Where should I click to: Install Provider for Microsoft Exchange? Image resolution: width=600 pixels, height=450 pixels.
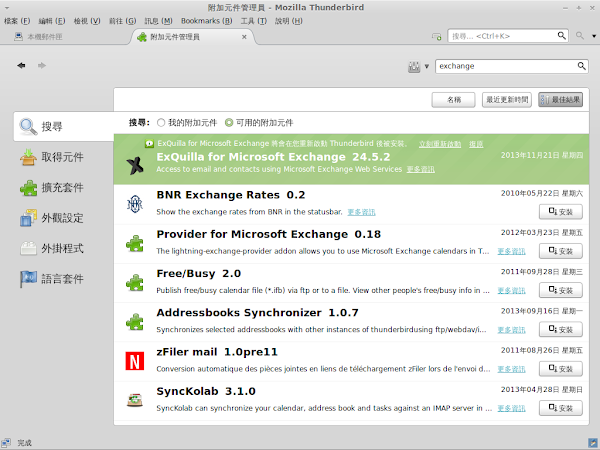[561, 251]
